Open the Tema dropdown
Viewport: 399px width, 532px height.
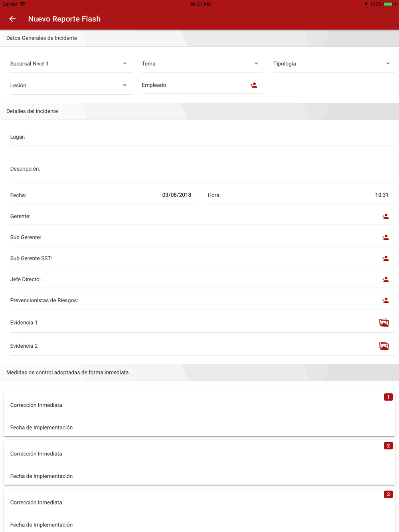[202, 64]
